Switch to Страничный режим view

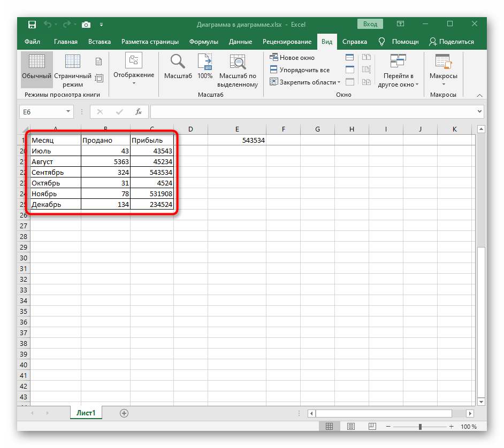pos(73,71)
